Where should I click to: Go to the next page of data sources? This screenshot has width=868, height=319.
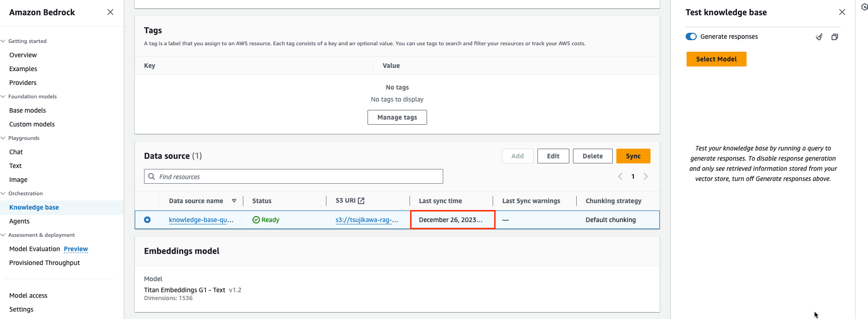point(646,176)
